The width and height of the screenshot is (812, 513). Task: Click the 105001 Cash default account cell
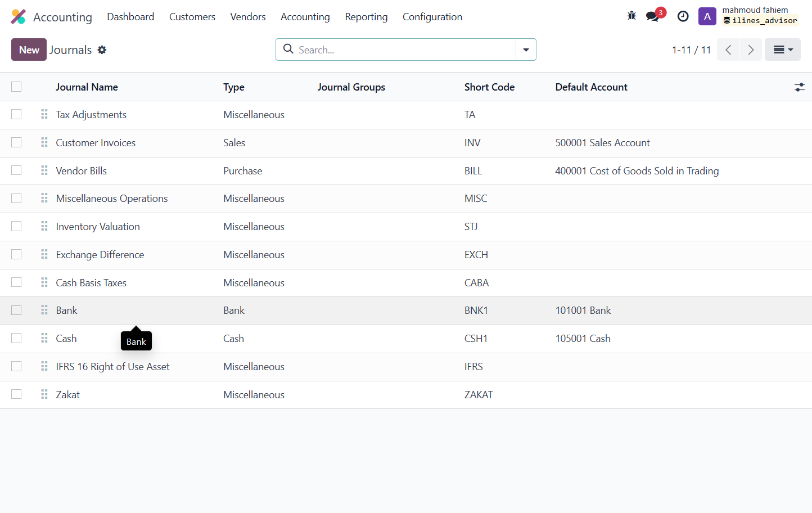583,339
